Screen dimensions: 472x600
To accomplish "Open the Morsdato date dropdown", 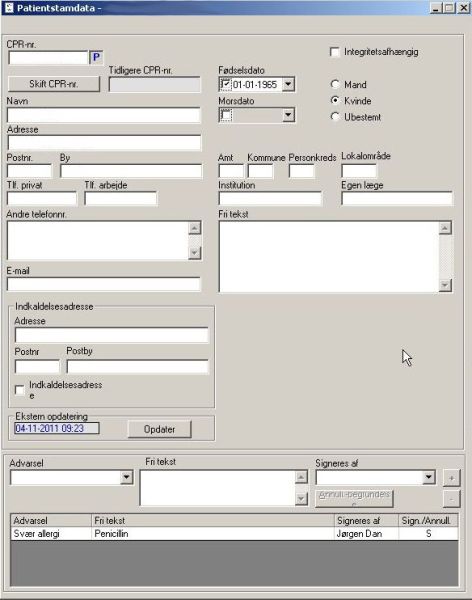I will [x=288, y=114].
